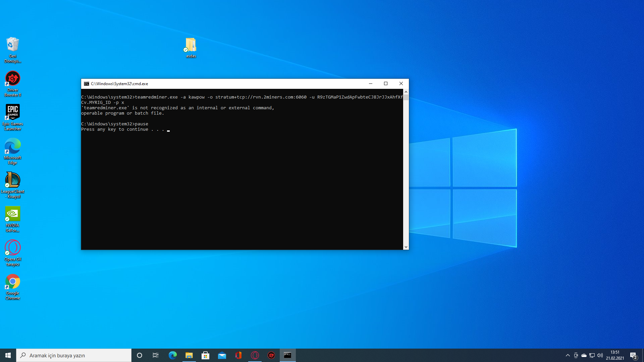Open the Windows Start menu
644x362 pixels.
[x=8, y=355]
